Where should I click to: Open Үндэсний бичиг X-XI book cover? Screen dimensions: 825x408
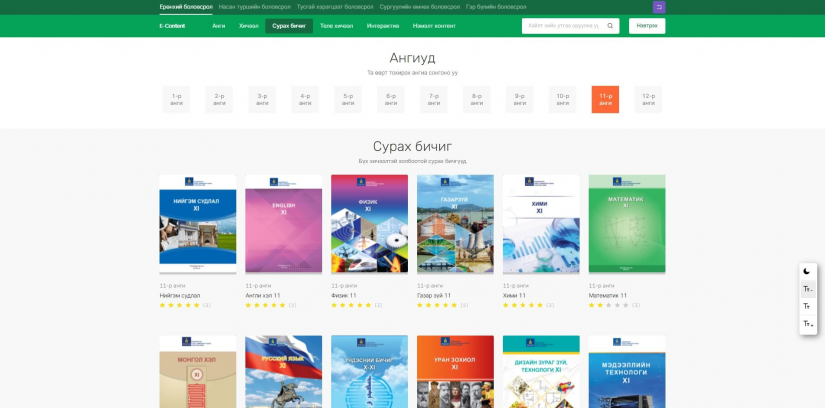click(369, 372)
